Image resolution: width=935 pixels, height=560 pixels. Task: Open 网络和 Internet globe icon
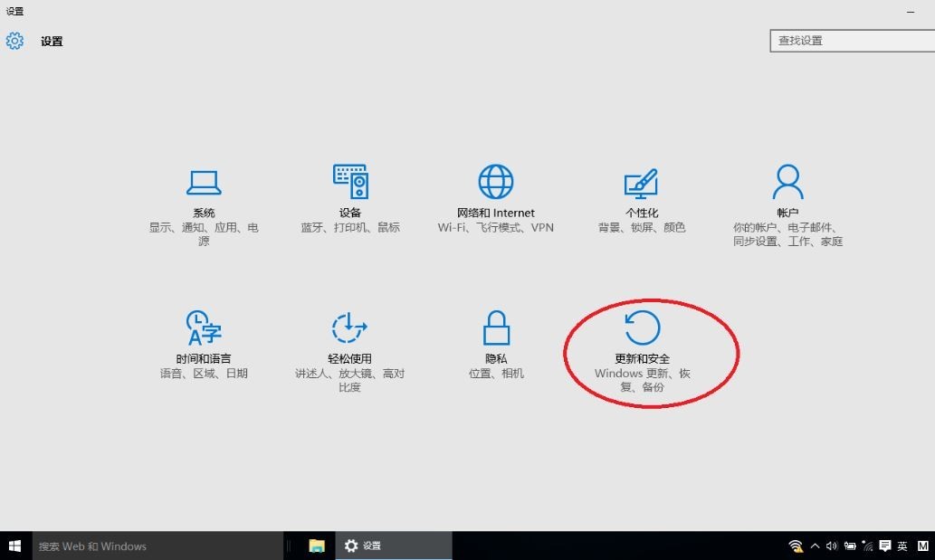pyautogui.click(x=496, y=182)
